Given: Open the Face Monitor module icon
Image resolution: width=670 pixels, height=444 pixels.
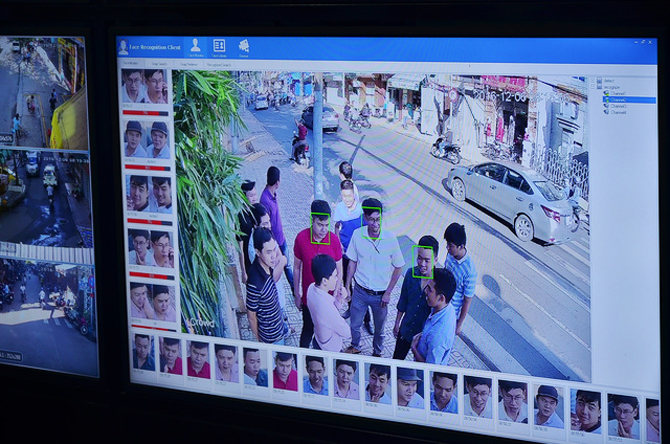Looking at the screenshot, I should coord(195,45).
